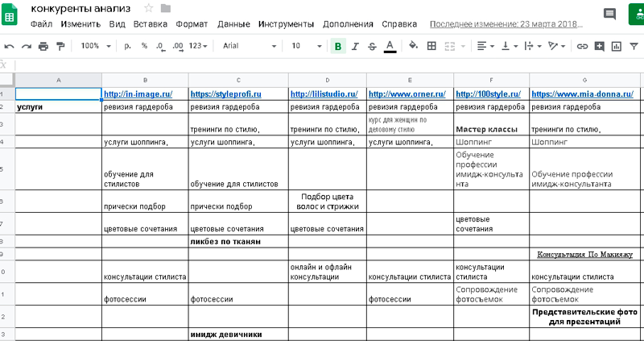Select cell имидж девичники

238,334
